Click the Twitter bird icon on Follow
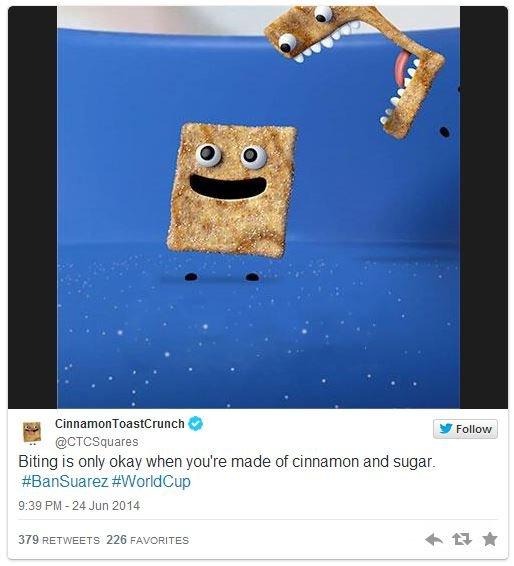This screenshot has width=514, height=566. pyautogui.click(x=446, y=429)
